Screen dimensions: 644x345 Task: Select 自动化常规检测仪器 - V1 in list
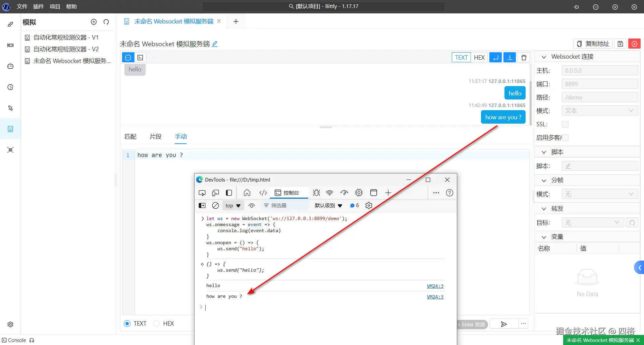point(66,38)
